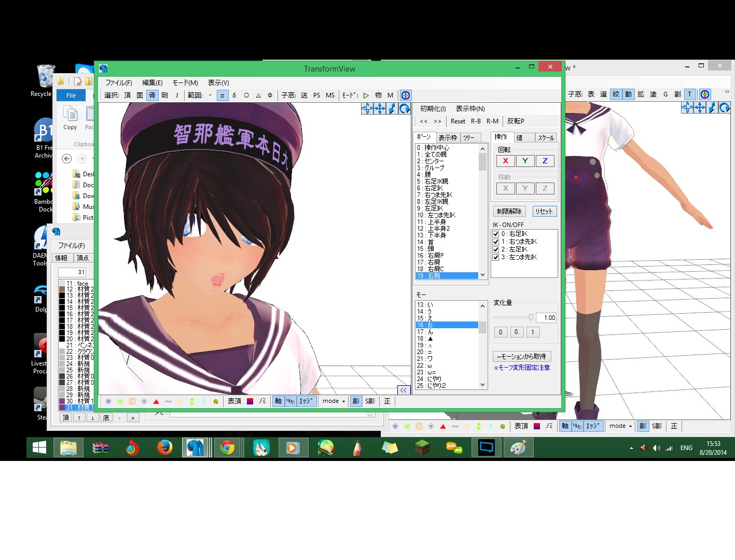Image resolution: width=735 pixels, height=560 pixels.
Task: Click the four-way pan arrows icon in TransformView viewport
Action: (x=380, y=108)
